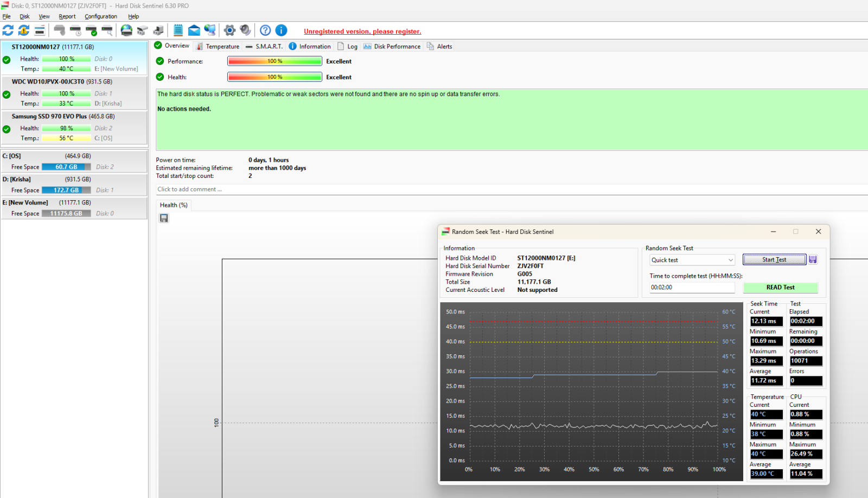Viewport: 868px width, 498px height.
Task: Switch to the Information tab
Action: [x=310, y=46]
